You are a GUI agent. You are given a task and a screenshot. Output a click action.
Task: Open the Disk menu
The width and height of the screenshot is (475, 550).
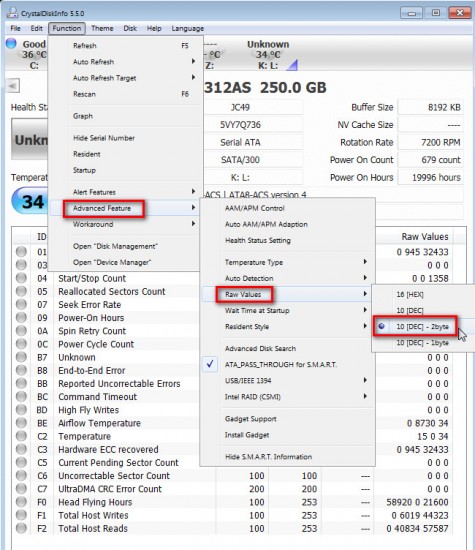[130, 28]
